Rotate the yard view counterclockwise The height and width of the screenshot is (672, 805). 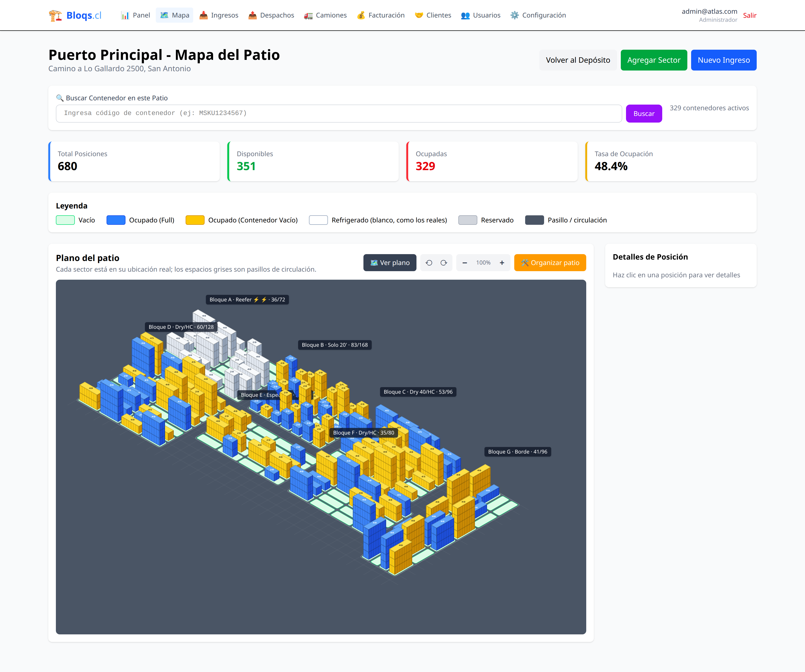pos(429,262)
